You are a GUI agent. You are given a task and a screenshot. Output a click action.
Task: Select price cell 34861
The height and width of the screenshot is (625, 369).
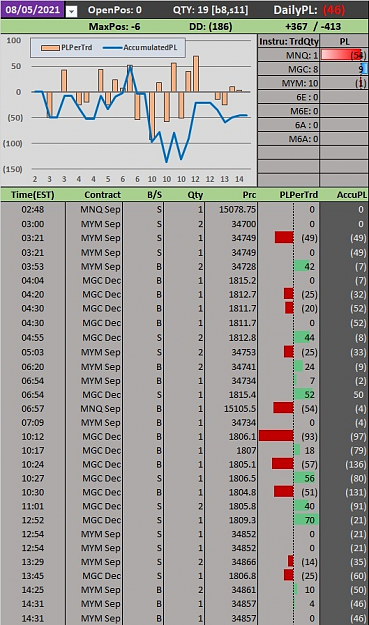(x=231, y=590)
